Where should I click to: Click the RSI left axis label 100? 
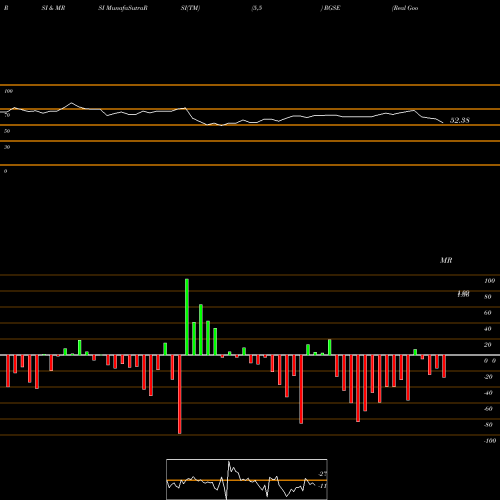[8, 91]
